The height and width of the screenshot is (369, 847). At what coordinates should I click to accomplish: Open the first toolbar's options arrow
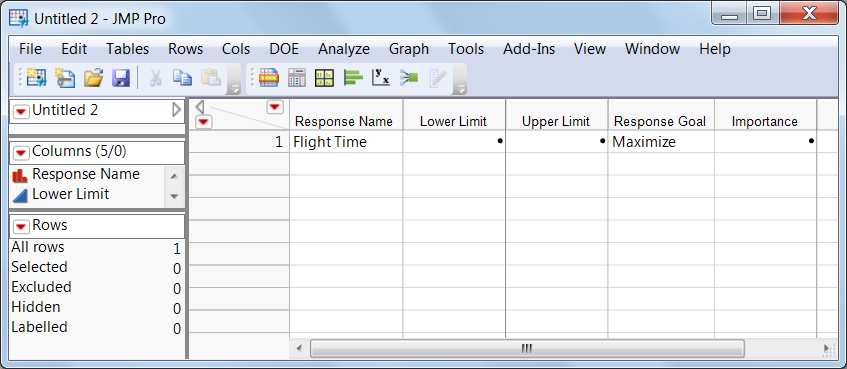click(x=234, y=89)
